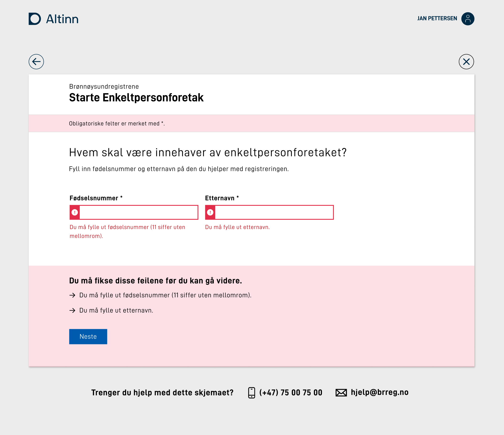Click the envelope icon next to hjelp@brreg.no
504x435 pixels.
pyautogui.click(x=341, y=392)
